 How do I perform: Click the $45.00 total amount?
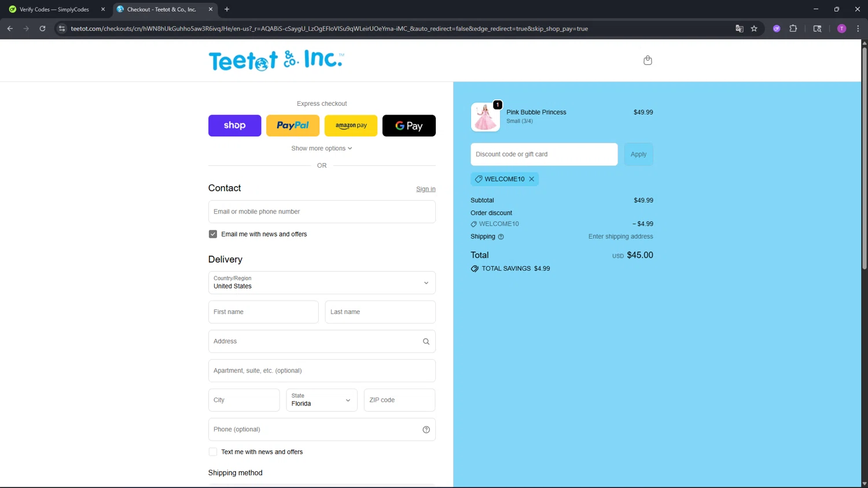(x=639, y=255)
